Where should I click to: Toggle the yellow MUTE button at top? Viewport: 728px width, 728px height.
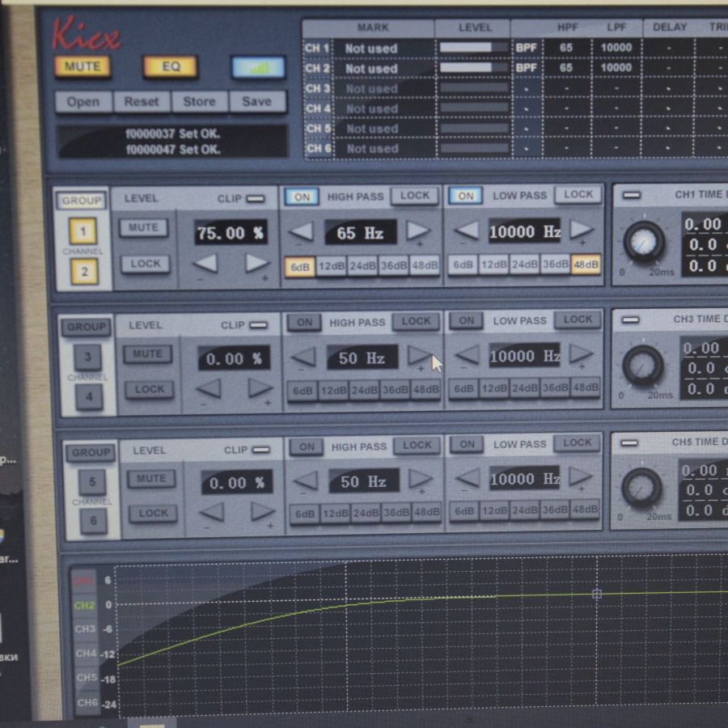coord(83,66)
